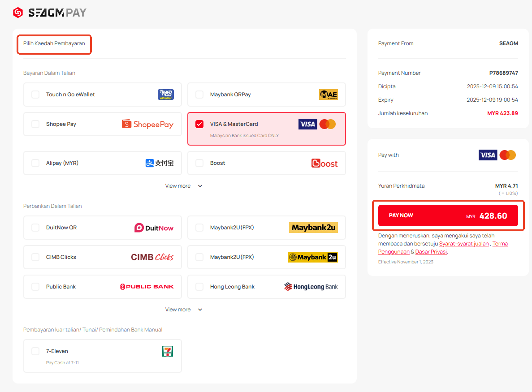
Task: Click the DuitNow logo
Action: (x=154, y=228)
